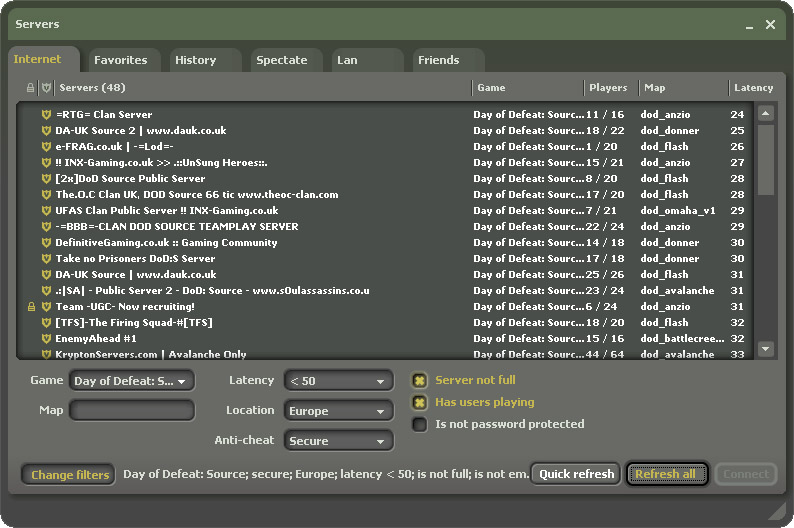
Task: Click the server list scrollbar down arrow
Action: pos(766,349)
